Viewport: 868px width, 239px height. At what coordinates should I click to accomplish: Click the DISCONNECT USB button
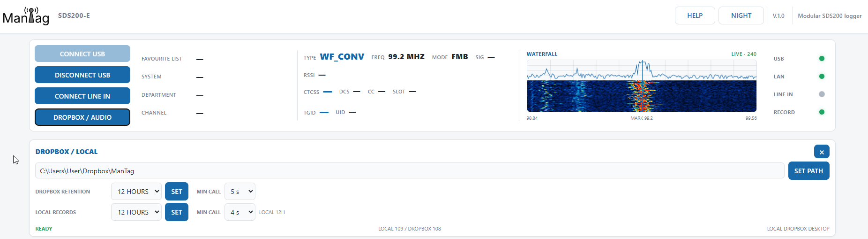[x=82, y=75]
